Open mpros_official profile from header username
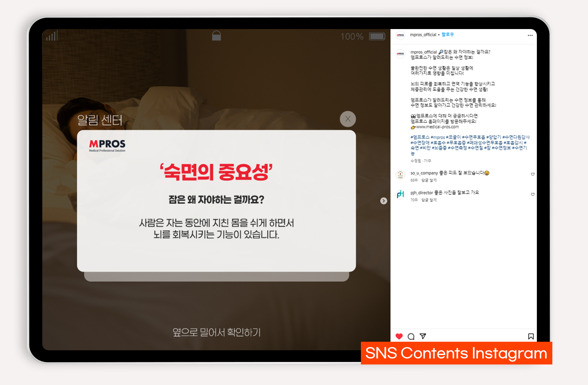The width and height of the screenshot is (588, 385). [x=423, y=35]
